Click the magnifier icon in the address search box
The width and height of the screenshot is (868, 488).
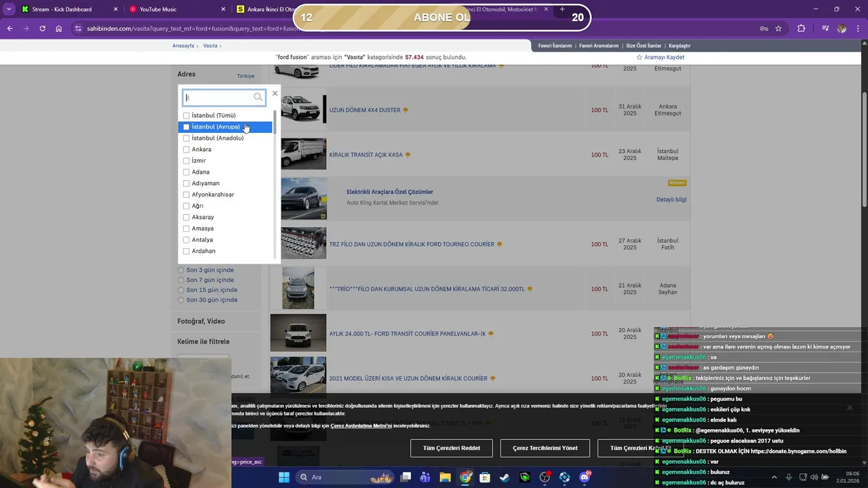click(x=258, y=98)
